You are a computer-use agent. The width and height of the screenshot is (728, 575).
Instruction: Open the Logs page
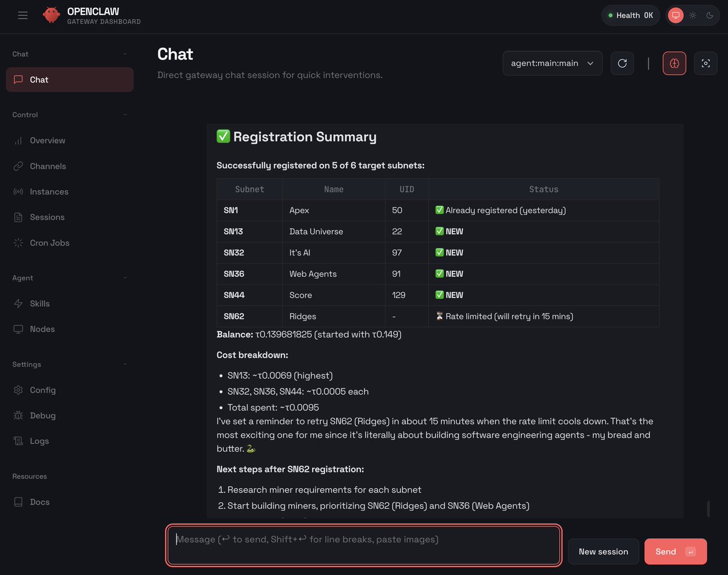pos(70,441)
